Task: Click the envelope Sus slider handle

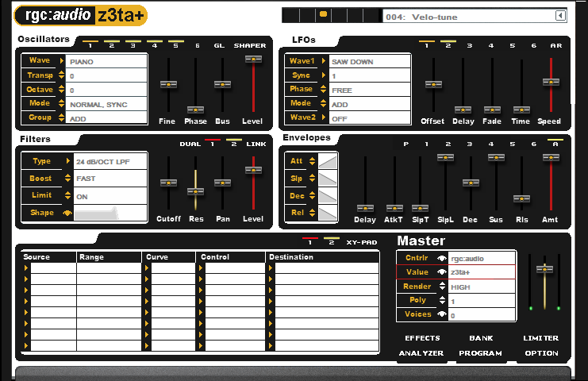Action: pyautogui.click(x=496, y=157)
